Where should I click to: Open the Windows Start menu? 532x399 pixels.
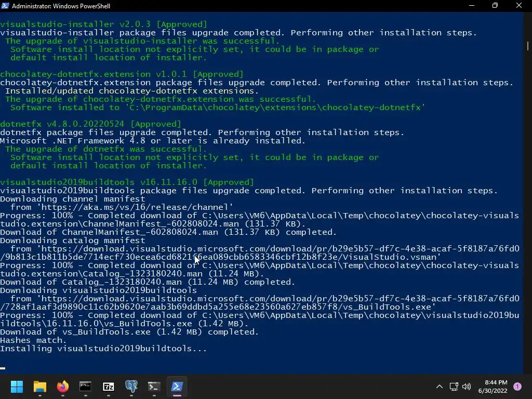click(x=17, y=387)
